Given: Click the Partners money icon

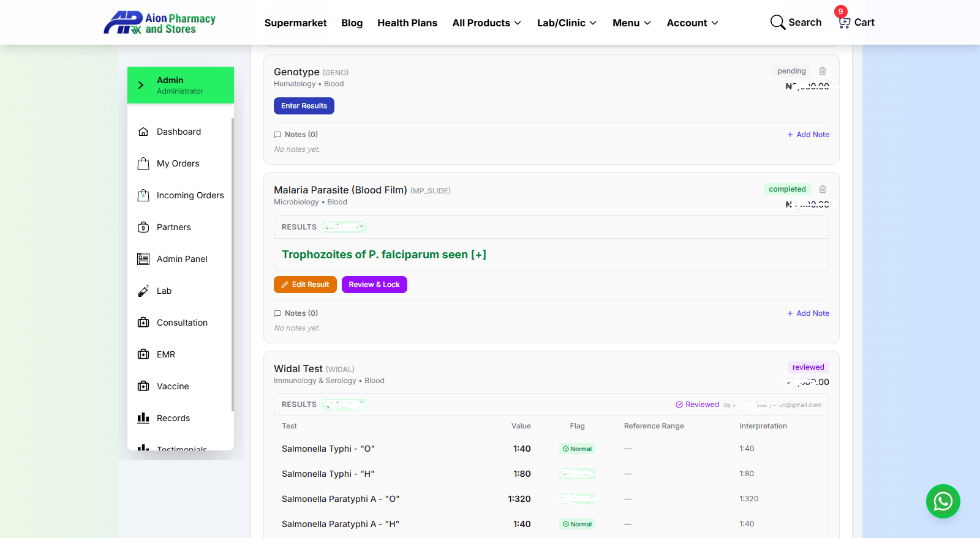Looking at the screenshot, I should coord(143,227).
